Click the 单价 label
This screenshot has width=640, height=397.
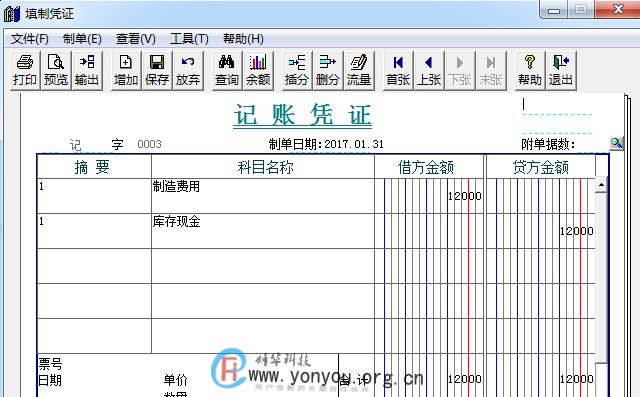176,380
